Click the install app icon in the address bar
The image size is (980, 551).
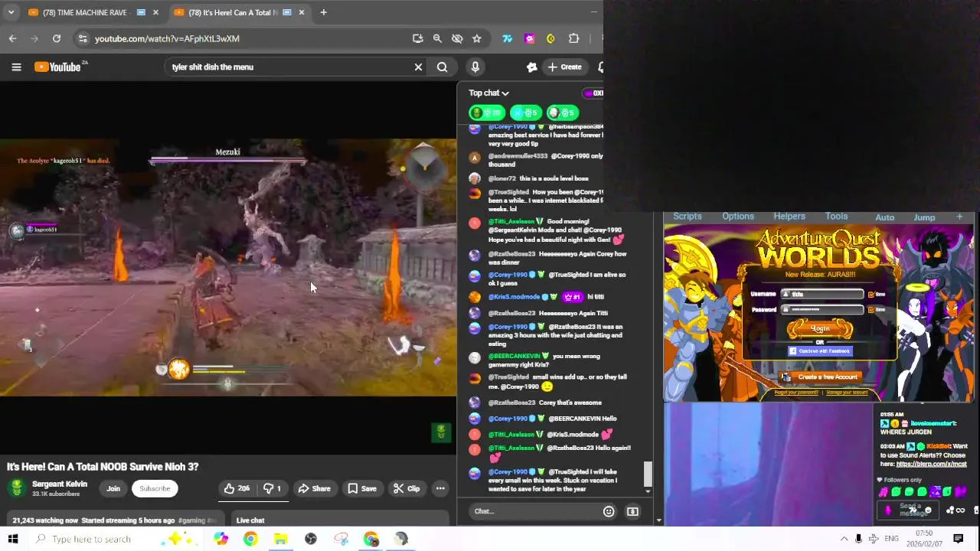(417, 38)
